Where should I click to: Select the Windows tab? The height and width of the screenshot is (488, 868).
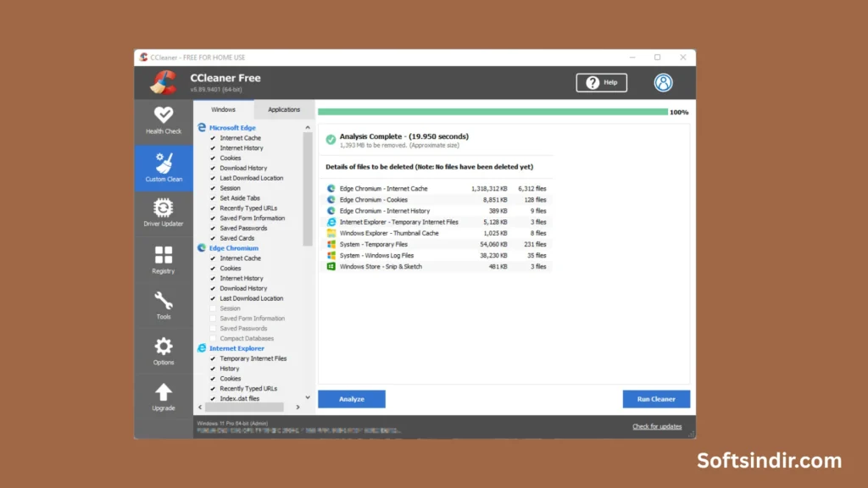click(225, 109)
